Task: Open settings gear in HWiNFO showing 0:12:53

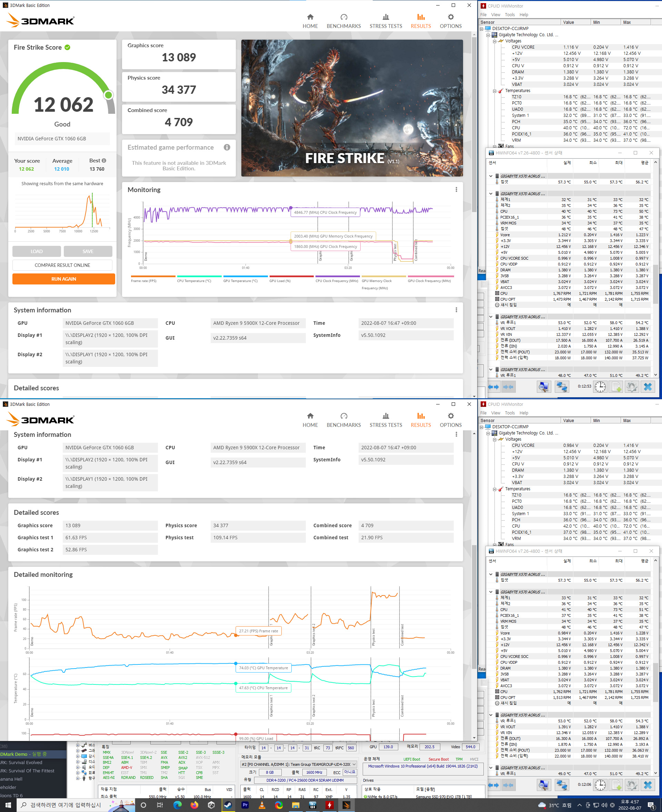Action: pos(632,387)
